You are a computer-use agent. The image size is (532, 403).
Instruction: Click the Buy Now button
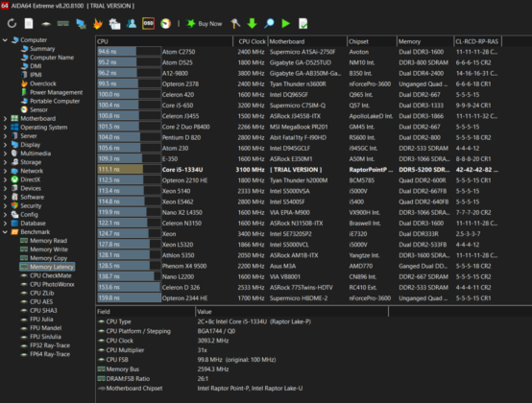[x=205, y=24]
